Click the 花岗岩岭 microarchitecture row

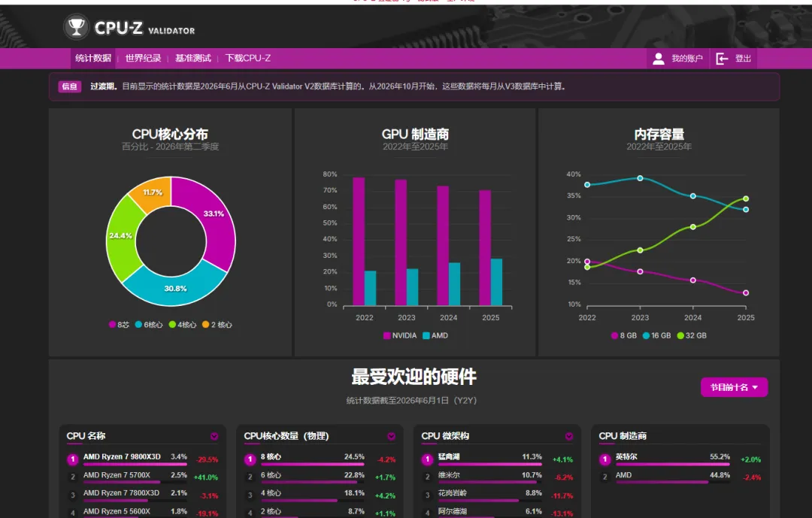(x=497, y=495)
